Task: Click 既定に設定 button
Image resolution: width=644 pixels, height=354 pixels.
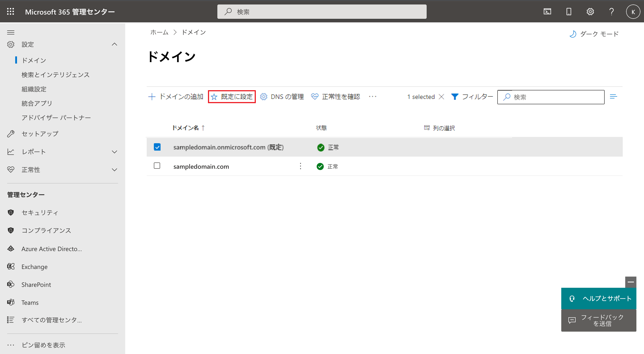Action: pyautogui.click(x=232, y=97)
